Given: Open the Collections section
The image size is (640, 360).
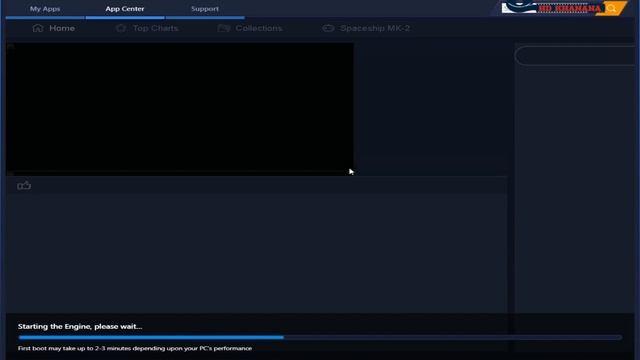Looking at the screenshot, I should coord(250,28).
